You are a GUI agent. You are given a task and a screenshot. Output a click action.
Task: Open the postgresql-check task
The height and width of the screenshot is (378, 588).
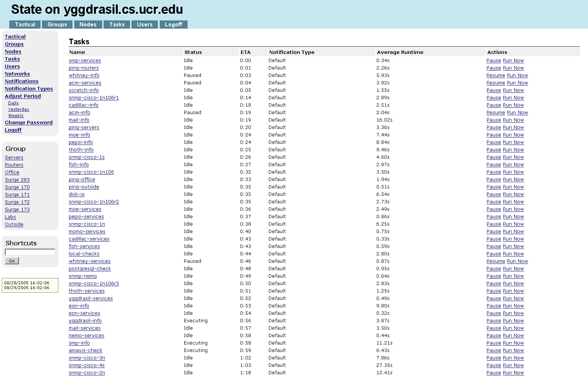tap(90, 269)
